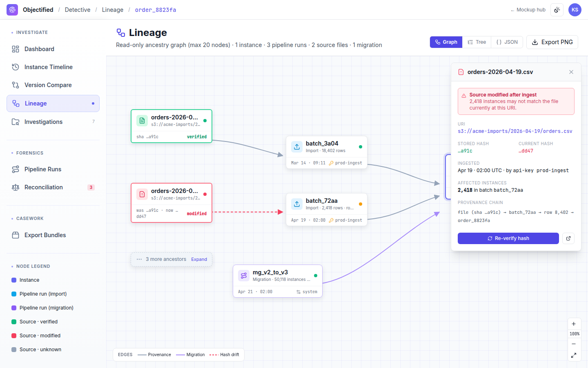Image resolution: width=588 pixels, height=368 pixels.
Task: Zoom out the graph with minus
Action: coord(574,344)
